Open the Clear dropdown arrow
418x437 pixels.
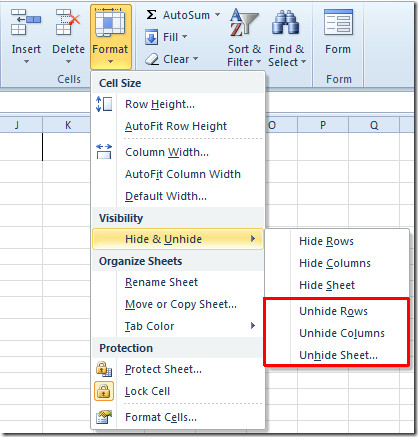point(195,59)
